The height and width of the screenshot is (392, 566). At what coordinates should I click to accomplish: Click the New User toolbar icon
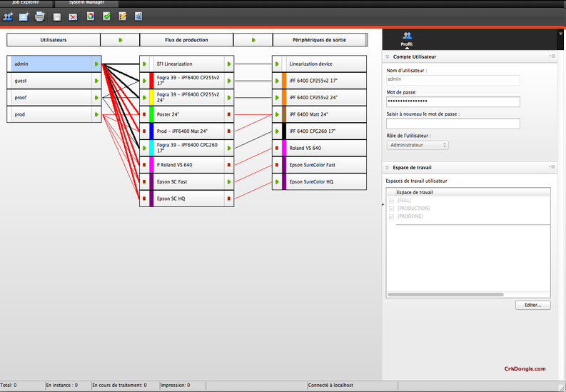click(x=8, y=16)
